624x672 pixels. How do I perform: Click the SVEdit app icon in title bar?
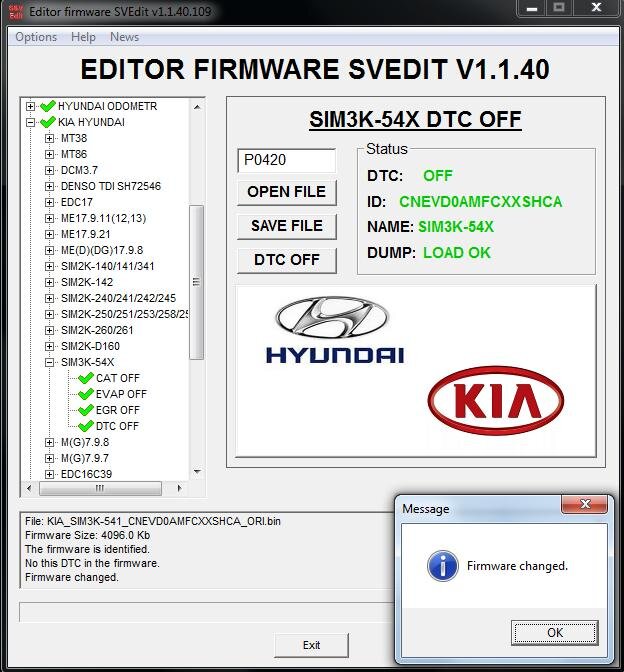[16, 12]
